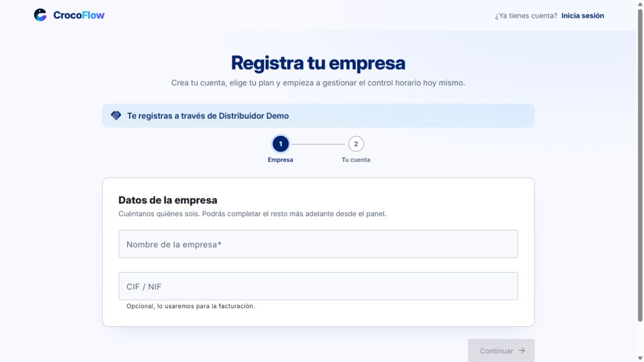
Task: Go to step 2 Tu cuenta circle
Action: 356,144
